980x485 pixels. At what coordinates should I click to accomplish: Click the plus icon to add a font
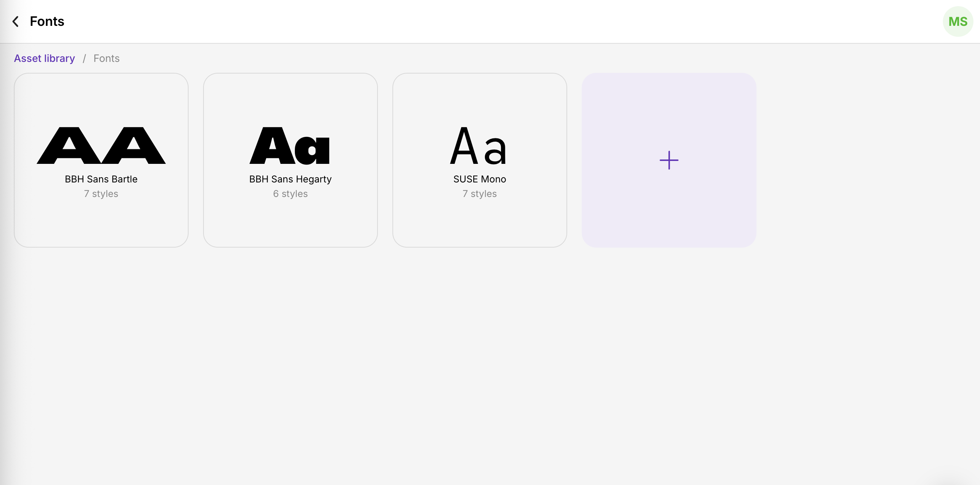tap(668, 160)
